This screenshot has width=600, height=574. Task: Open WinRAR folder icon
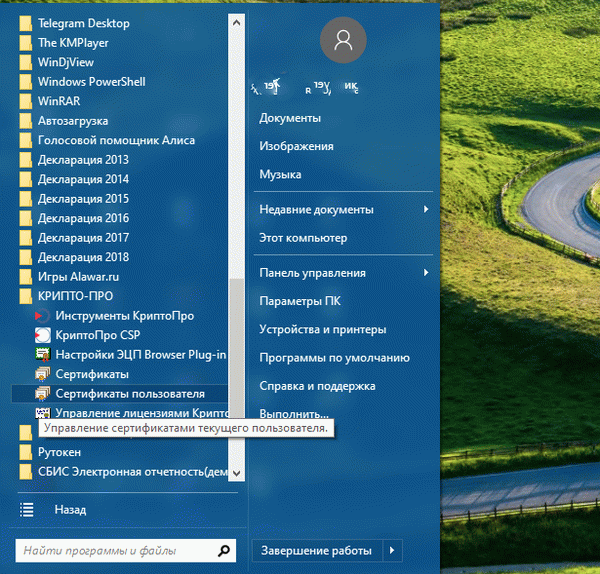[26, 101]
